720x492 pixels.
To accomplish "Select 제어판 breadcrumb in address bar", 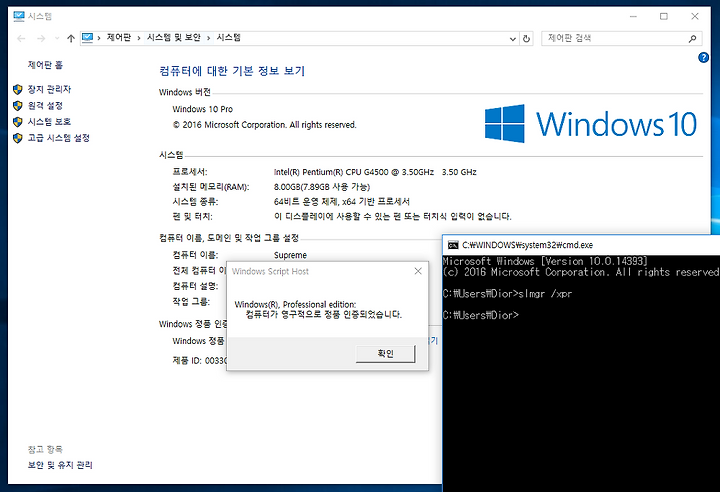I will (x=118, y=38).
